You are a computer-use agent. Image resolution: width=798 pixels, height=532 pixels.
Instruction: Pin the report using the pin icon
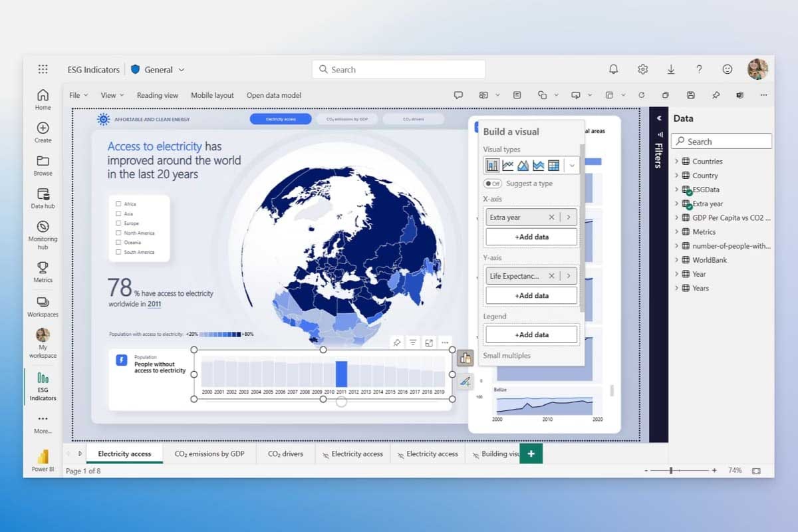(x=716, y=95)
